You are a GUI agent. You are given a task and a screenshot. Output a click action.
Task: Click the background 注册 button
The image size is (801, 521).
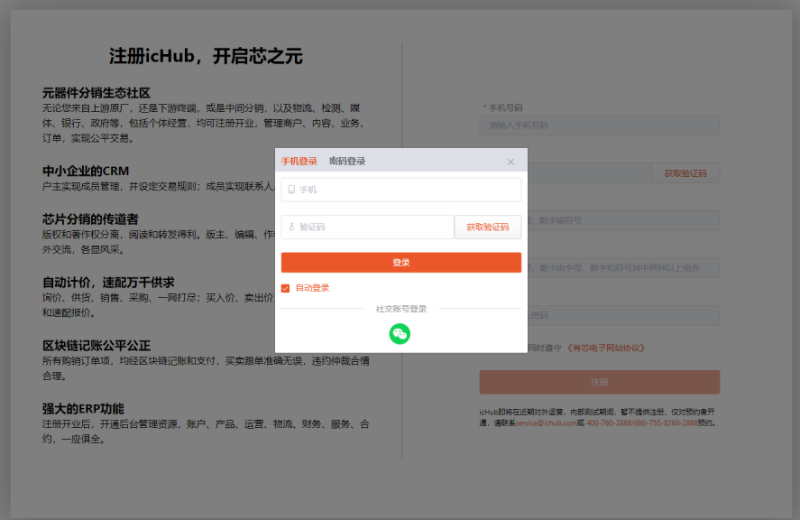click(600, 382)
